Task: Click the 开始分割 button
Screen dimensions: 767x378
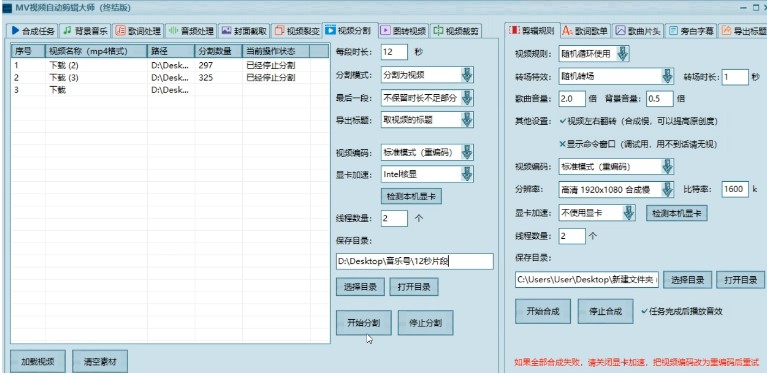Action: click(x=363, y=323)
